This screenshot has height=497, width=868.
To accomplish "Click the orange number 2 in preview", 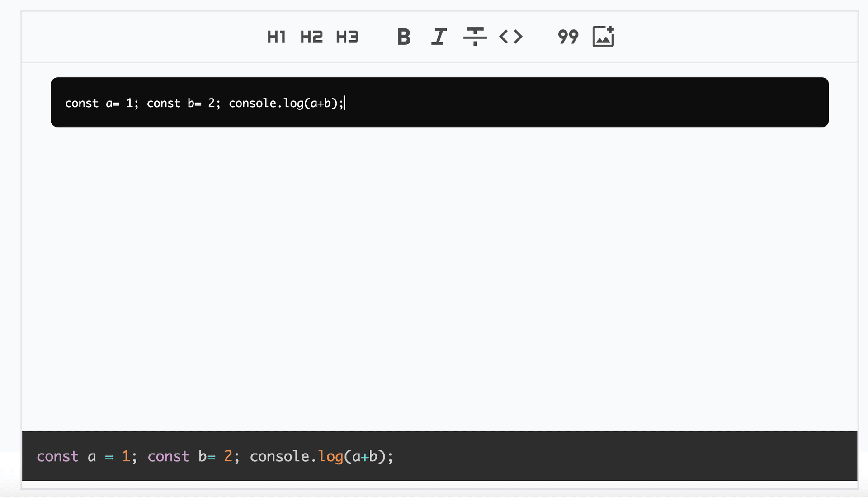I will pyautogui.click(x=228, y=456).
